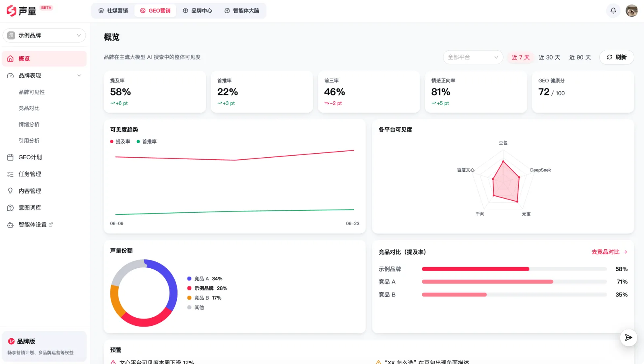The height and width of the screenshot is (364, 644).
Task: Click the 品牌表现 gauge icon
Action: [x=10, y=76]
